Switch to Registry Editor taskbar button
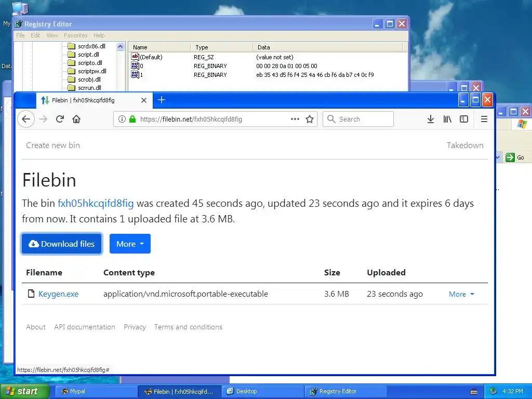Viewport: 532px width, 399px height. [345, 391]
